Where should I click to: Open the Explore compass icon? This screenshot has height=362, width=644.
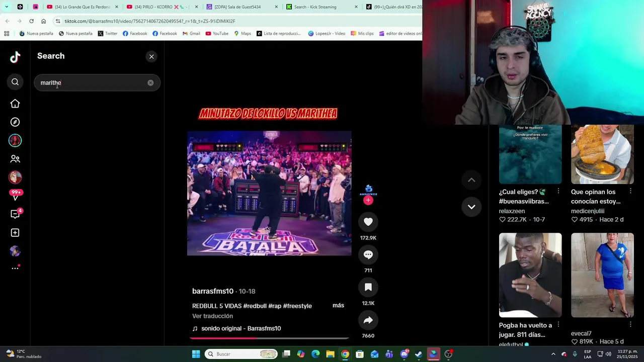pyautogui.click(x=15, y=122)
